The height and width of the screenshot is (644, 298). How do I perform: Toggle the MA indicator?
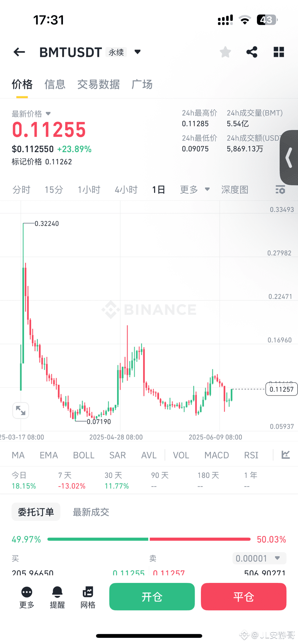click(x=18, y=455)
